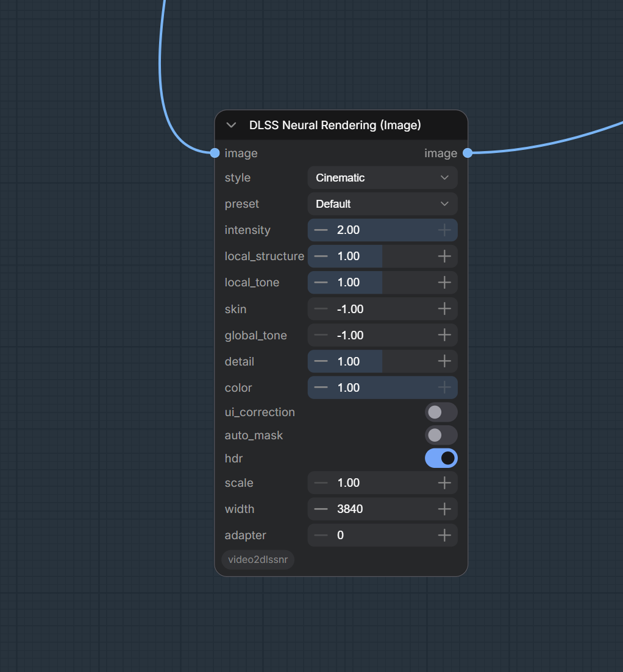Decrease adapter value with minus icon

point(321,536)
